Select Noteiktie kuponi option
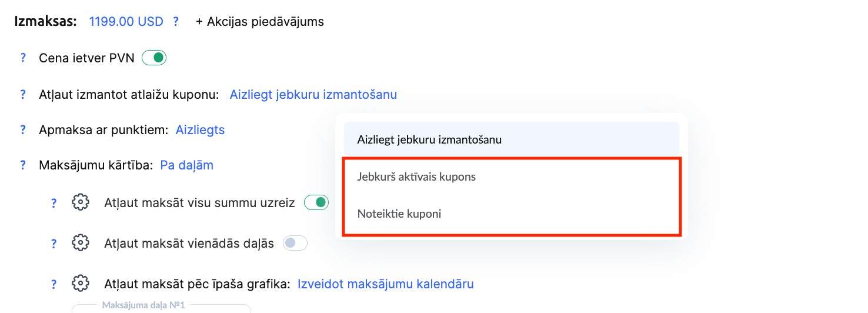 pyautogui.click(x=399, y=214)
